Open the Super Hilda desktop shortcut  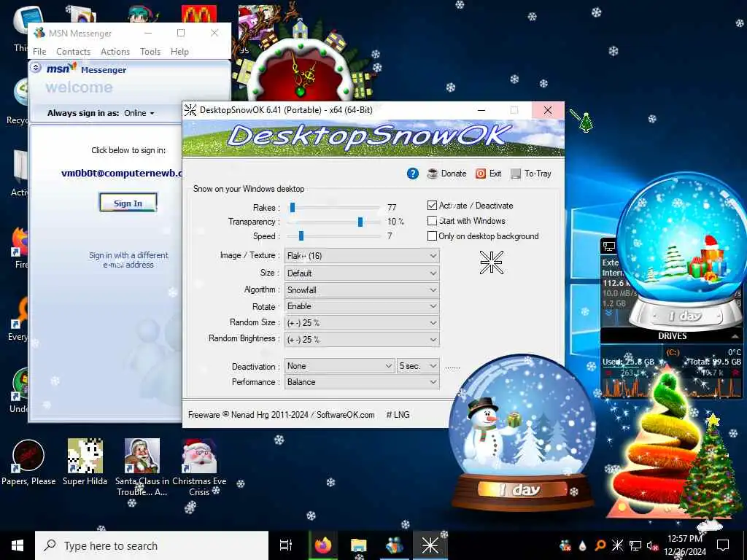85,462
